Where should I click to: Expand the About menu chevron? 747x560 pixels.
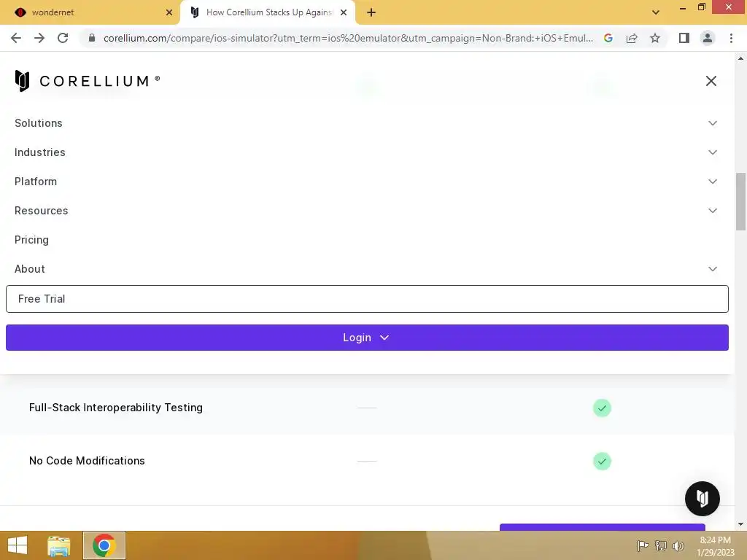[712, 269]
